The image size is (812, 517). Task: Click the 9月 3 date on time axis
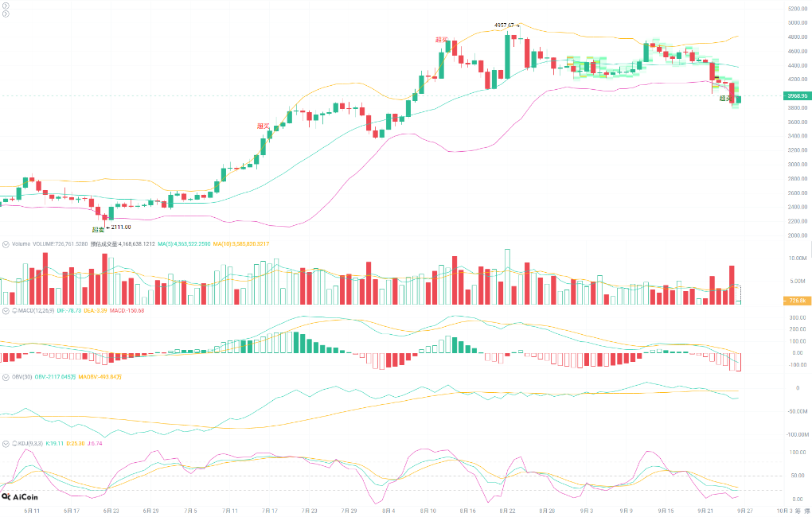point(587,511)
